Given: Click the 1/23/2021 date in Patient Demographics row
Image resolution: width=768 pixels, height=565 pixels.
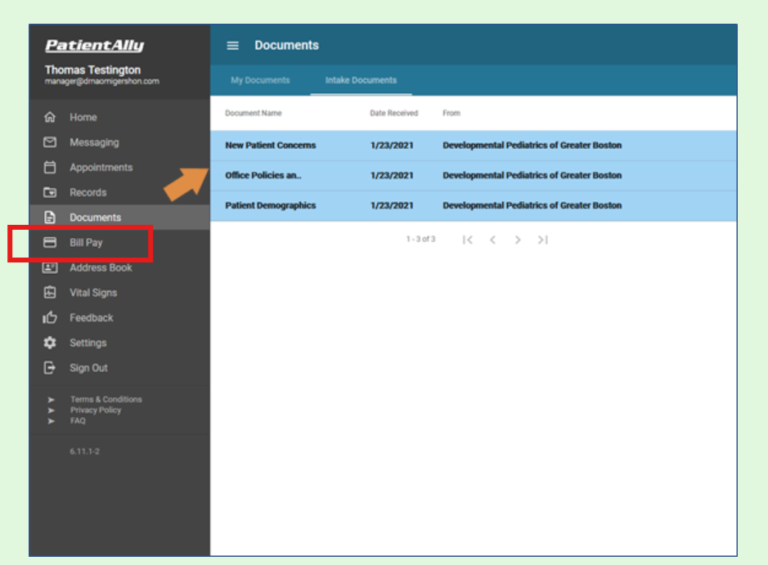Looking at the screenshot, I should click(x=392, y=205).
